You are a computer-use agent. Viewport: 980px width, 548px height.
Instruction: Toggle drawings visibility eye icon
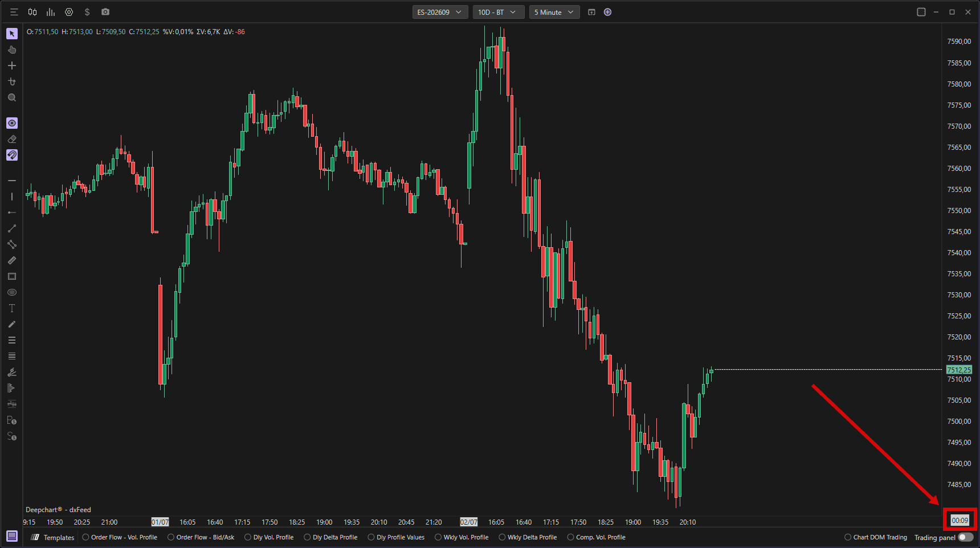coord(12,123)
